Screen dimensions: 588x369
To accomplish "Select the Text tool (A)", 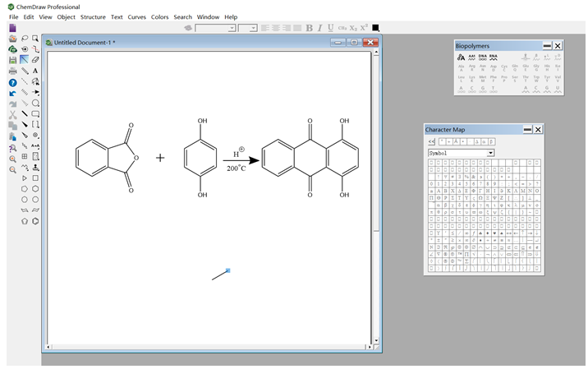I will pos(35,71).
